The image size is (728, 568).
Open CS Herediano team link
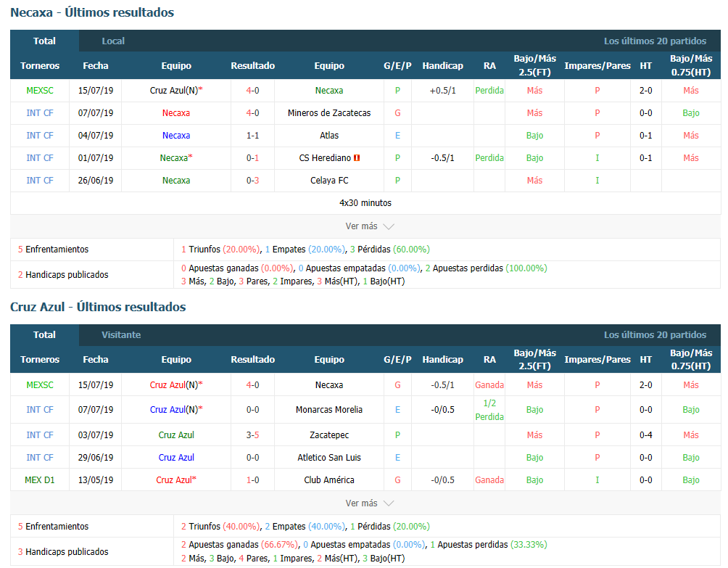(325, 158)
